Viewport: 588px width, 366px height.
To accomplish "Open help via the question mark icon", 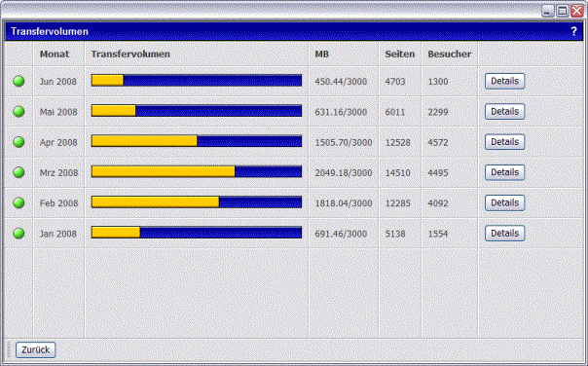I will (x=573, y=31).
